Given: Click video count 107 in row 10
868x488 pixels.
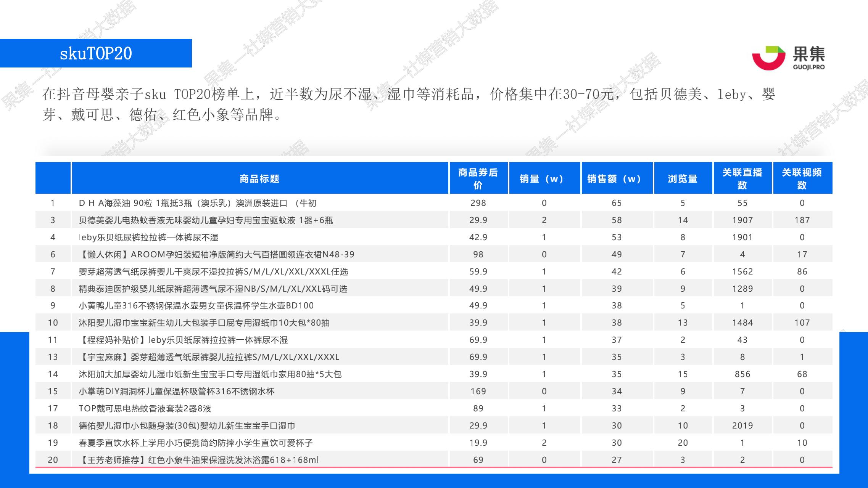Looking at the screenshot, I should pyautogui.click(x=802, y=323).
